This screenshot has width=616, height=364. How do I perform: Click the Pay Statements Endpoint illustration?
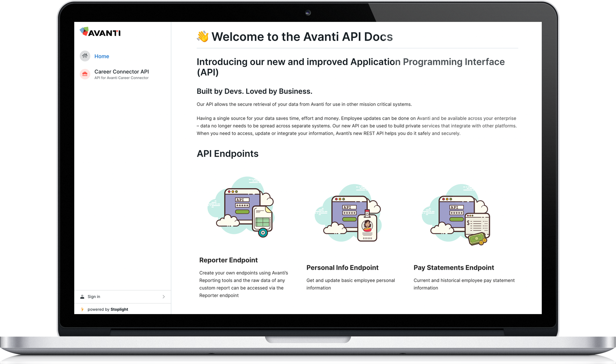(456, 215)
